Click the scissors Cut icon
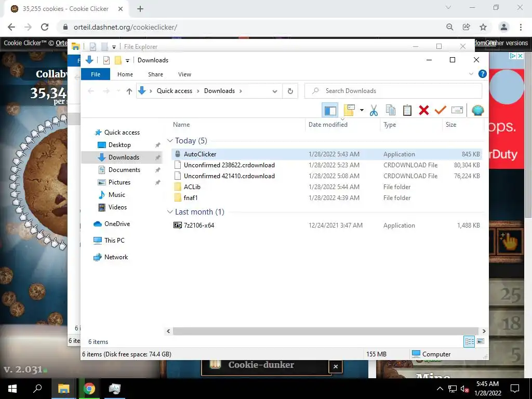 374,110
